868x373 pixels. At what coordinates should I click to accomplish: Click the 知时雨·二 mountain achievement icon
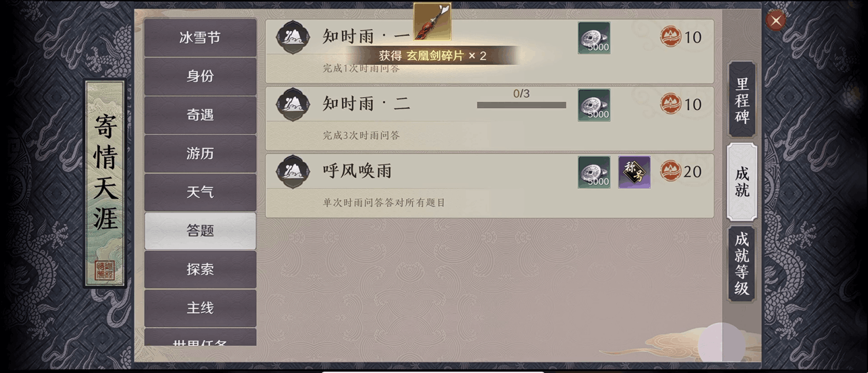coord(293,104)
